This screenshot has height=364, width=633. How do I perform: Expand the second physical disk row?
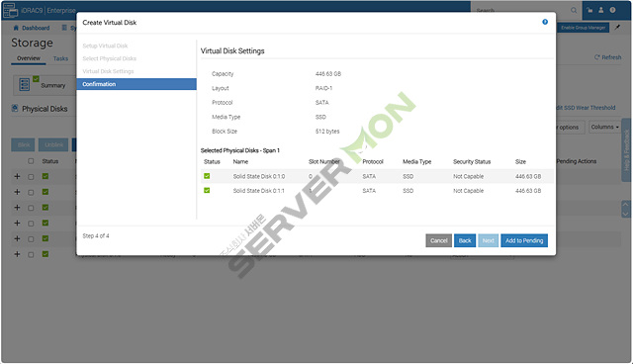pos(17,192)
